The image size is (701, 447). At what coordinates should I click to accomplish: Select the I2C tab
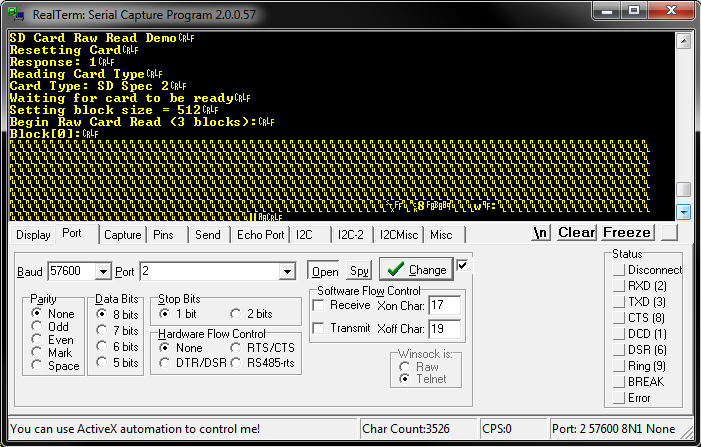[304, 235]
